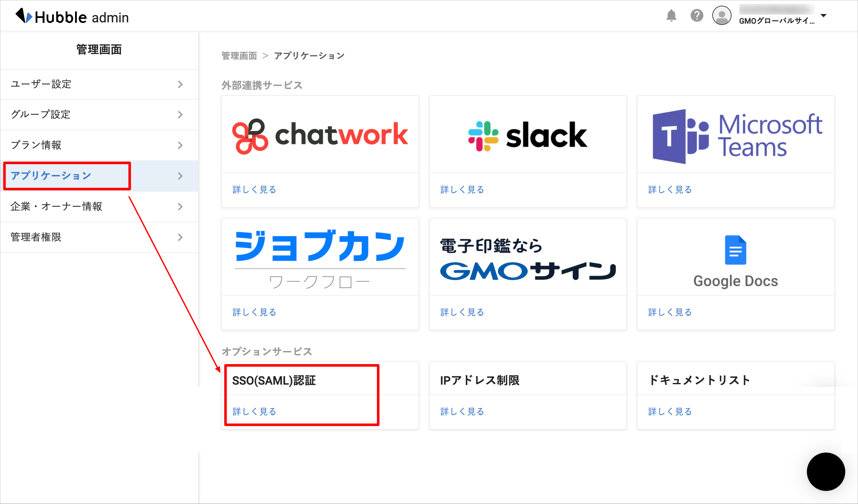Open the ユーザー設定 menu item
This screenshot has height=504, width=858.
[x=99, y=84]
